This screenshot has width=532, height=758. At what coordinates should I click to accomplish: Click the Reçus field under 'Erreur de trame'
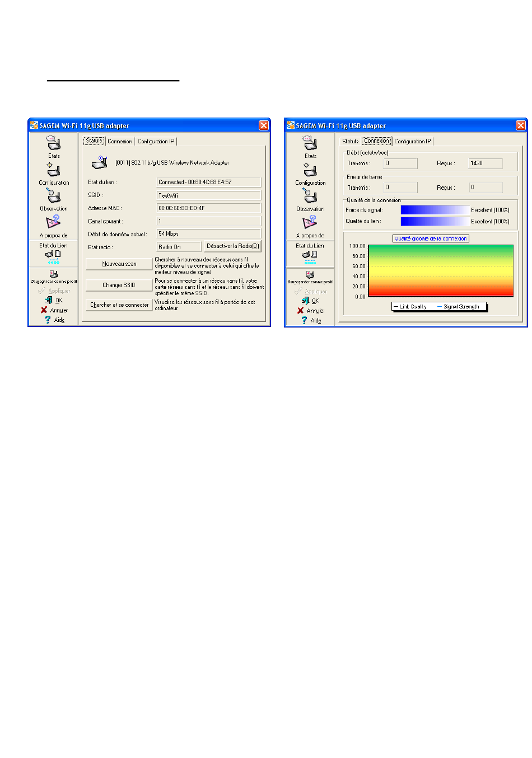point(486,188)
